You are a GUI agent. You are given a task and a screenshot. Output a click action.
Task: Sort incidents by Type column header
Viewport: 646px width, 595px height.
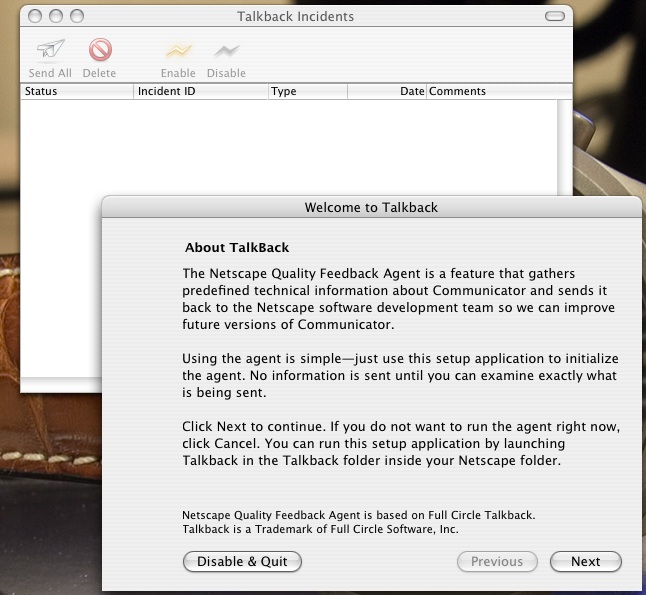pos(308,91)
